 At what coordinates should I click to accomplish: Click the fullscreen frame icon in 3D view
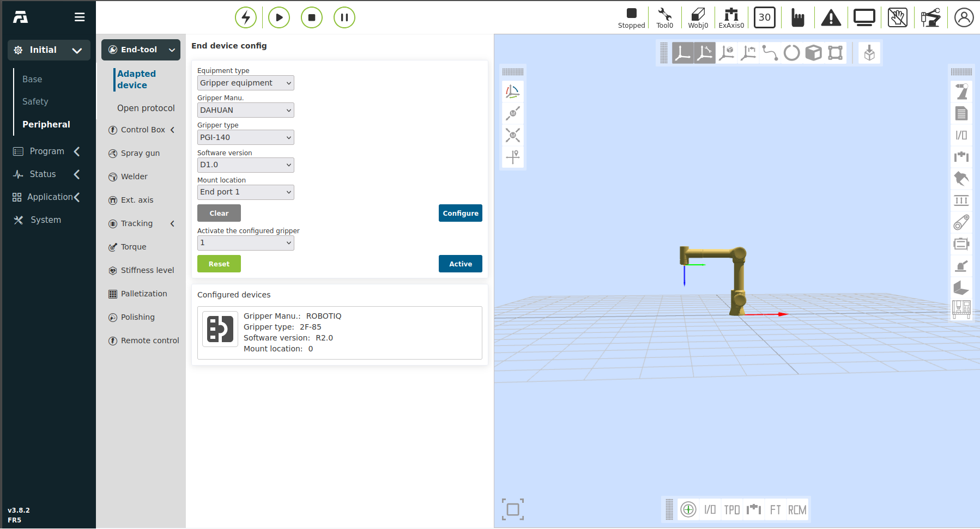click(x=512, y=509)
